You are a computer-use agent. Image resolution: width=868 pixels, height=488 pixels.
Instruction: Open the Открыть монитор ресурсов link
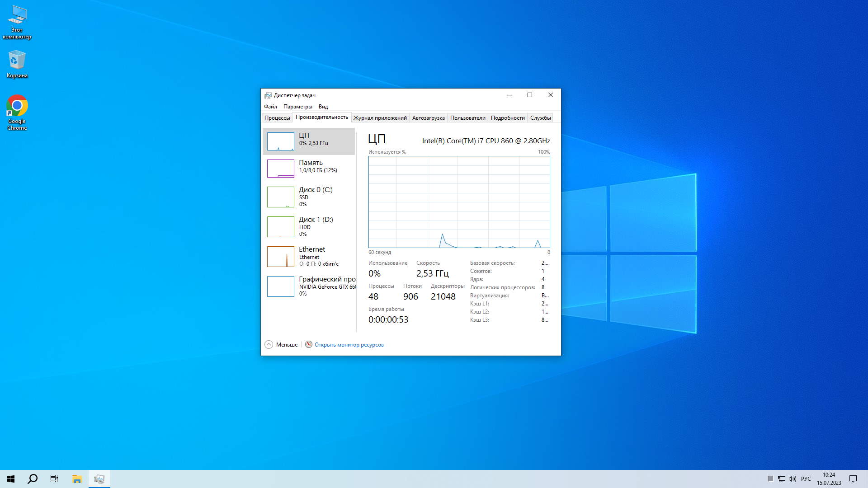tap(349, 345)
